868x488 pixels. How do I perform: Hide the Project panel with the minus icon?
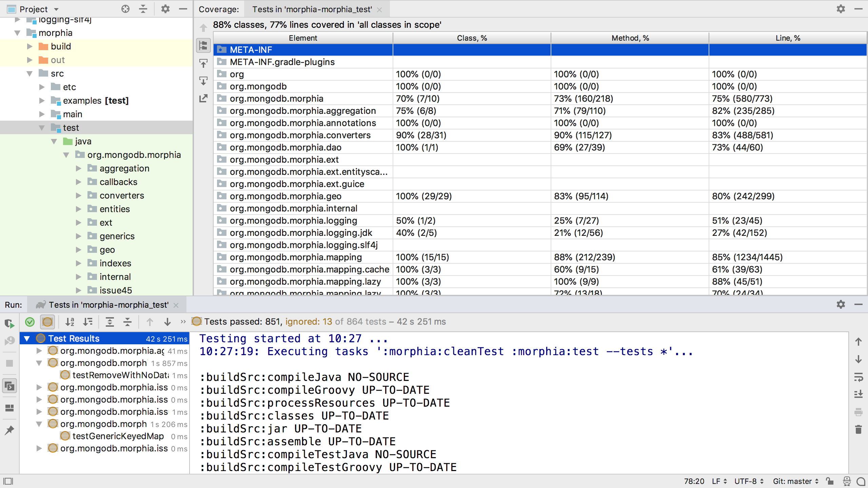(183, 9)
